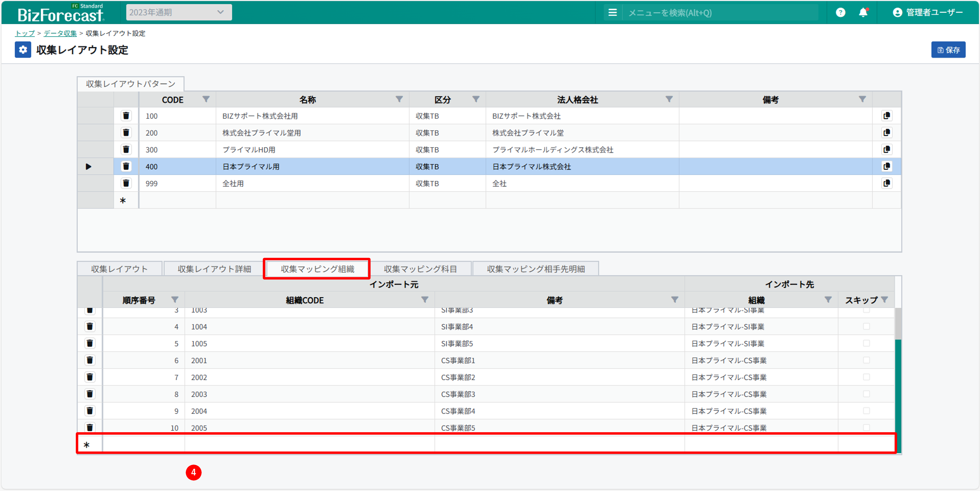Click the 保存 save button
The image size is (980, 491).
pyautogui.click(x=948, y=50)
